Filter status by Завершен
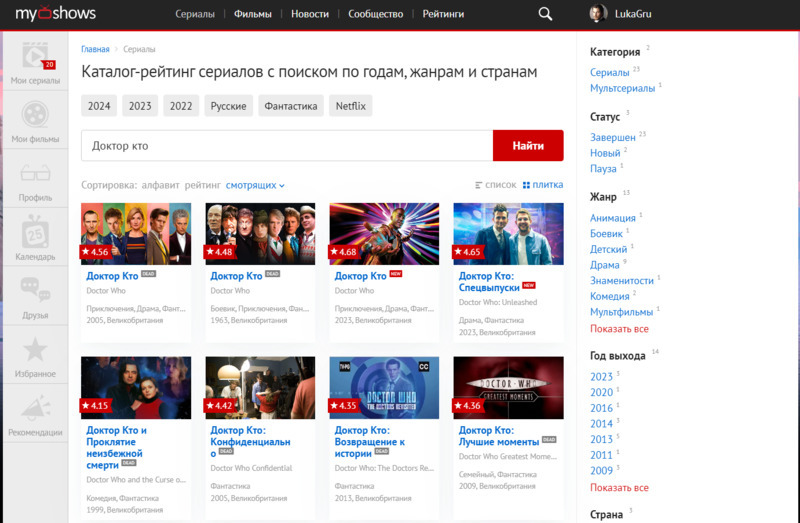The image size is (800, 523). (x=613, y=137)
